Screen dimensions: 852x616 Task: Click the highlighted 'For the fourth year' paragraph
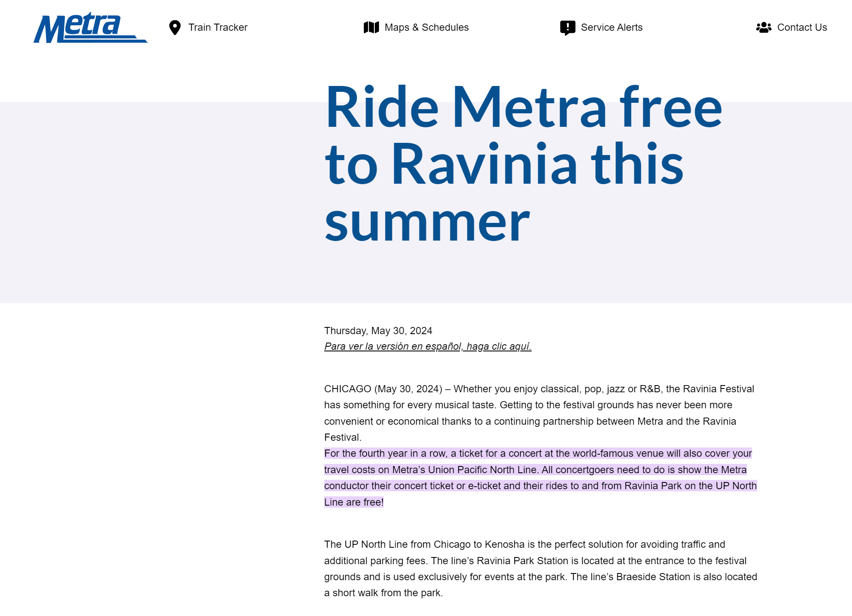click(540, 478)
